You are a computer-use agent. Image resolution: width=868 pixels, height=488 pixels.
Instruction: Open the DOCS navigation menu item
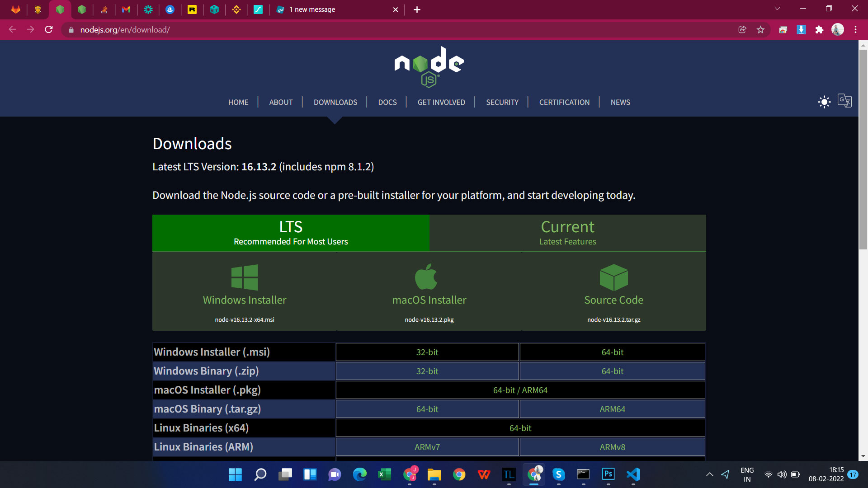click(387, 102)
